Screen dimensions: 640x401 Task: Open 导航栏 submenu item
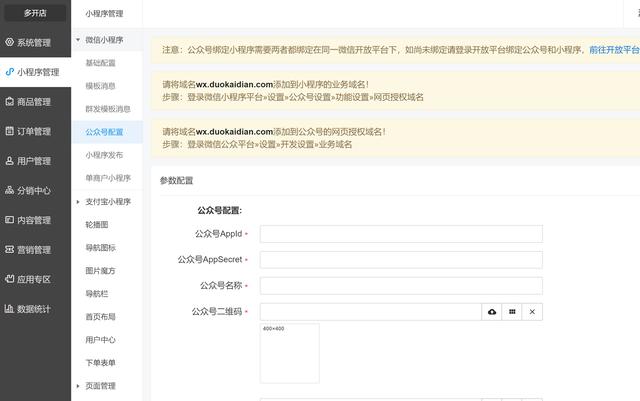97,294
